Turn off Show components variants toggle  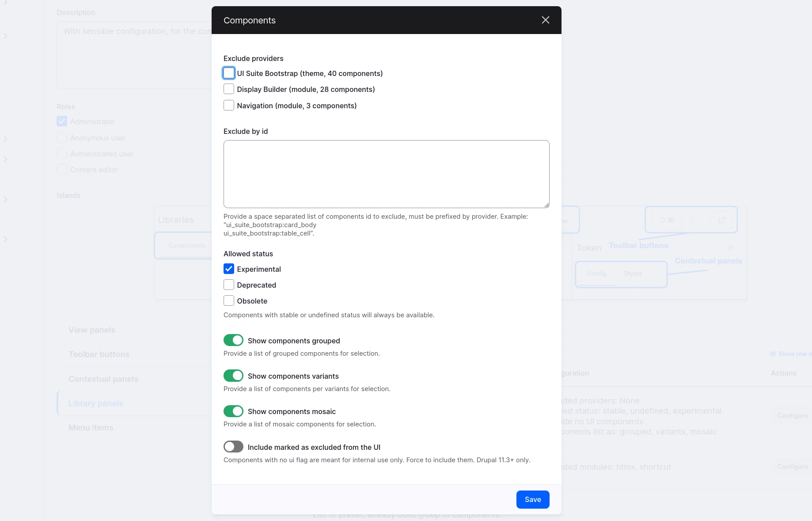[x=233, y=376]
